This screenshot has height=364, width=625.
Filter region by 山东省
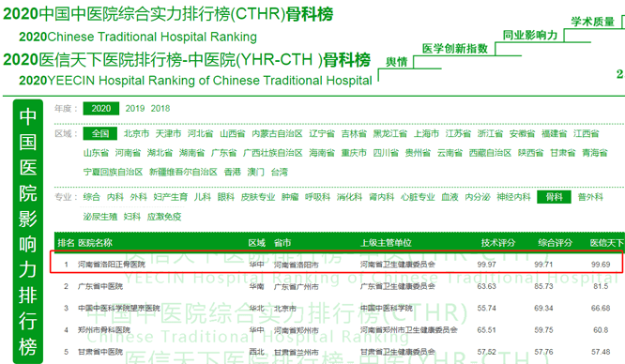pyautogui.click(x=96, y=153)
